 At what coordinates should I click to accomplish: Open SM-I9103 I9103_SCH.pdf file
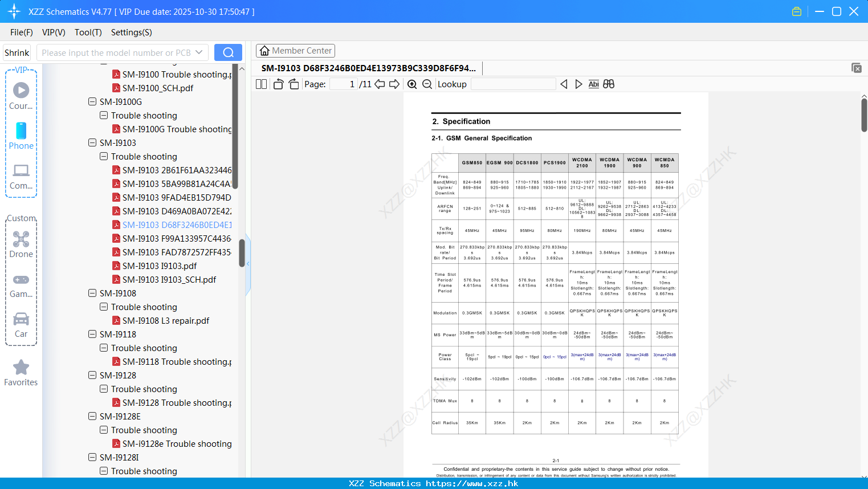tap(169, 279)
